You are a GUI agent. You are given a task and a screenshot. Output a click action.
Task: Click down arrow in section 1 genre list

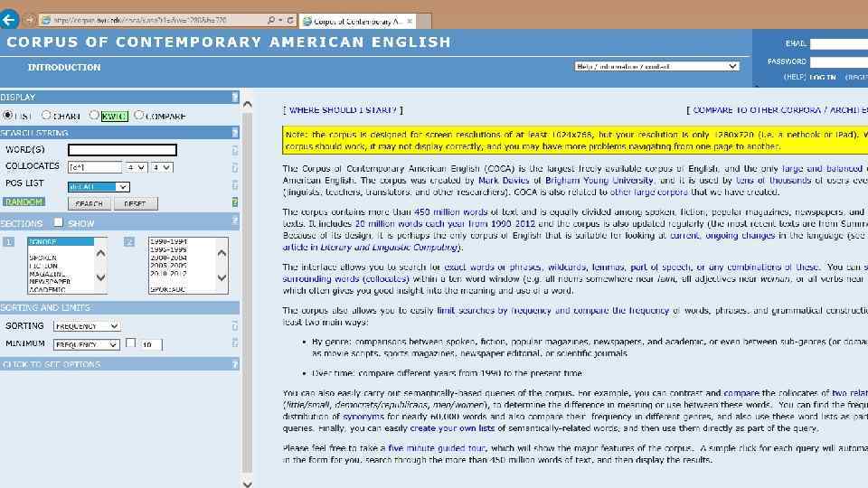100,277
